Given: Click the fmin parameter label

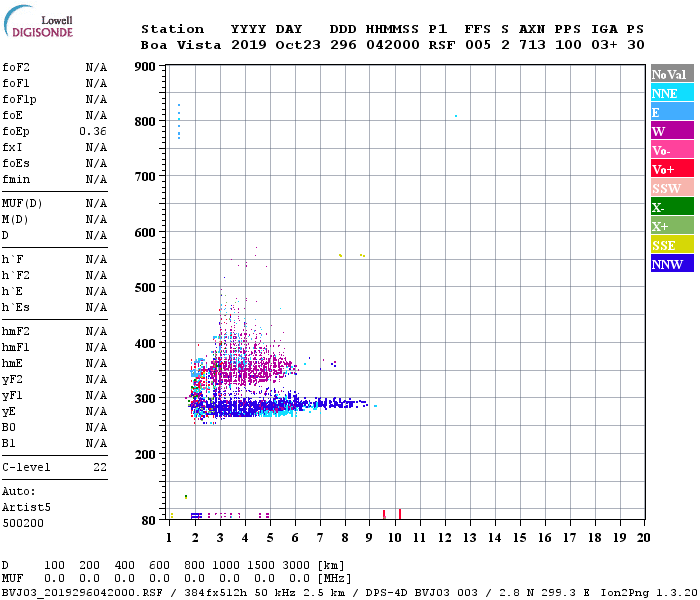Looking at the screenshot, I should pos(16,179).
